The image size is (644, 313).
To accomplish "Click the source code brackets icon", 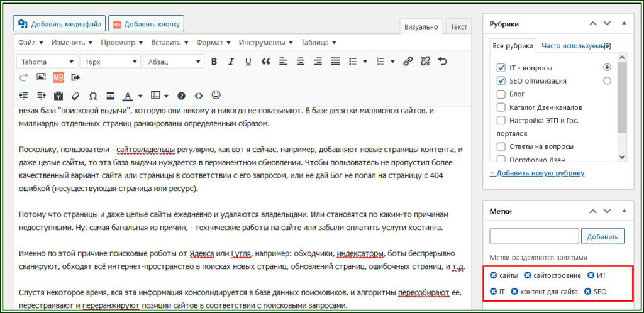I will tap(199, 96).
